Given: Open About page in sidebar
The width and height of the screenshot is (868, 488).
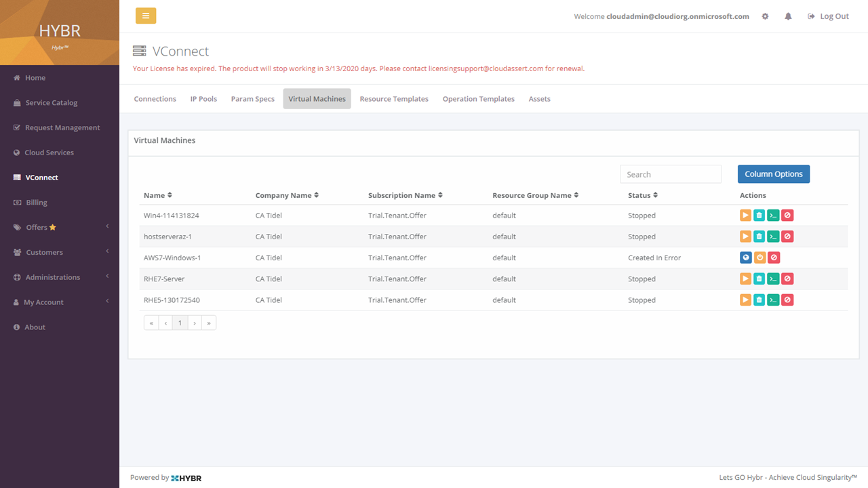Looking at the screenshot, I should 60,327.
